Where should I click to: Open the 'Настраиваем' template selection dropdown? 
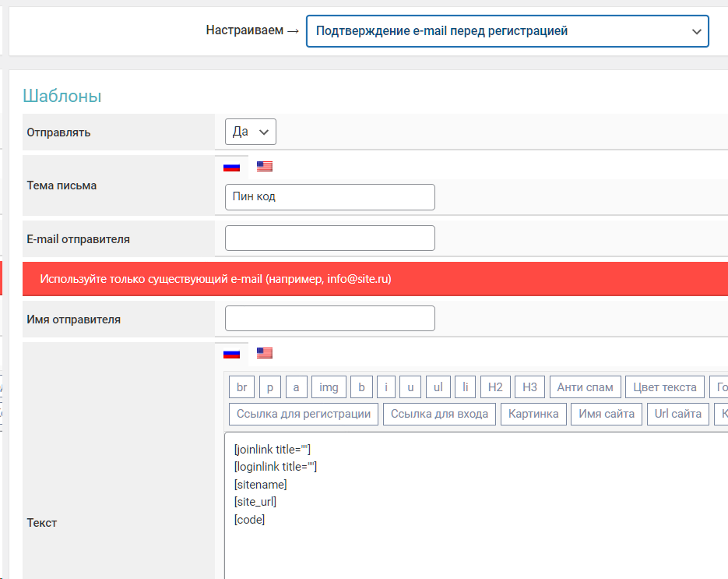coord(507,32)
